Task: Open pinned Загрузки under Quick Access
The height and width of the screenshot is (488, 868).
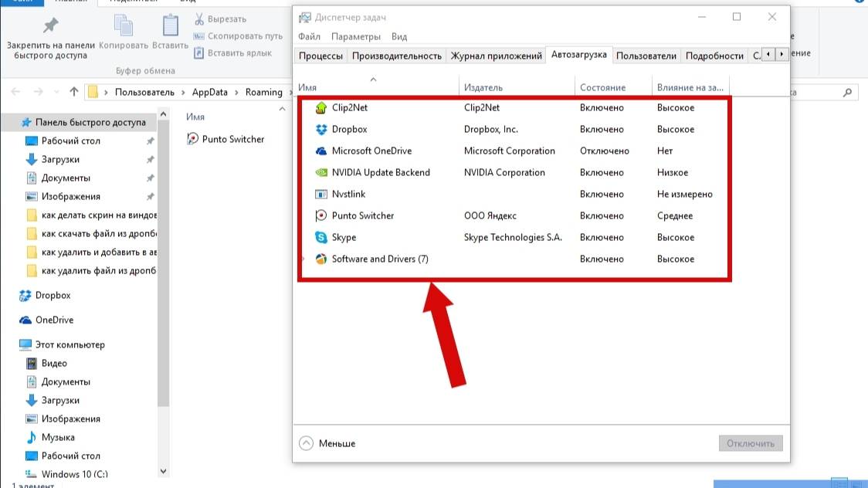Action: [52, 159]
